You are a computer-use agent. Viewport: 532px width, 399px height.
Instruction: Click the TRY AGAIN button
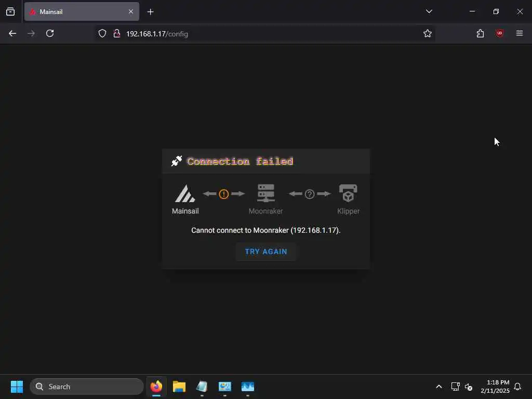point(266,252)
